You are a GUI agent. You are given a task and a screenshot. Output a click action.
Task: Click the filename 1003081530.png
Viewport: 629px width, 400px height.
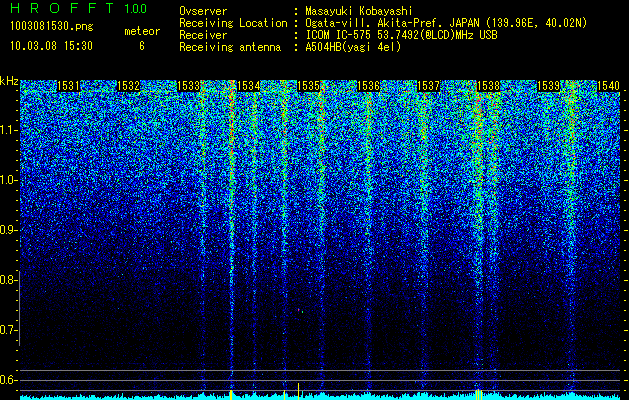[x=52, y=26]
